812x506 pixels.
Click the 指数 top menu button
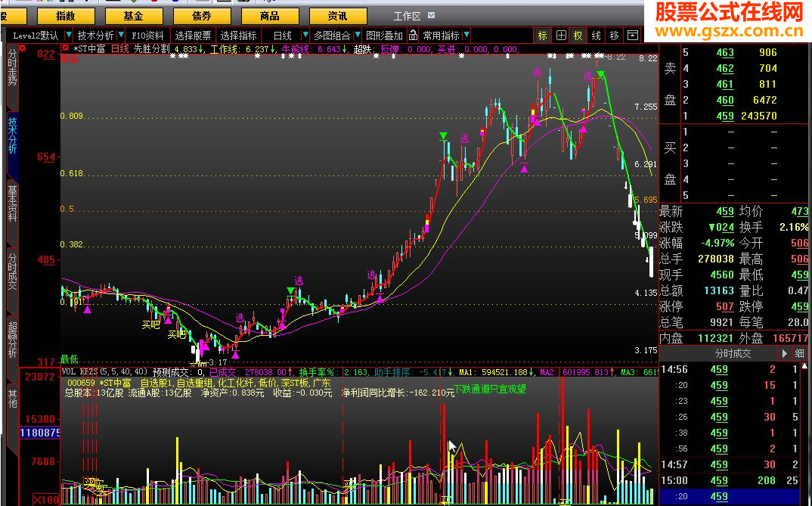66,16
